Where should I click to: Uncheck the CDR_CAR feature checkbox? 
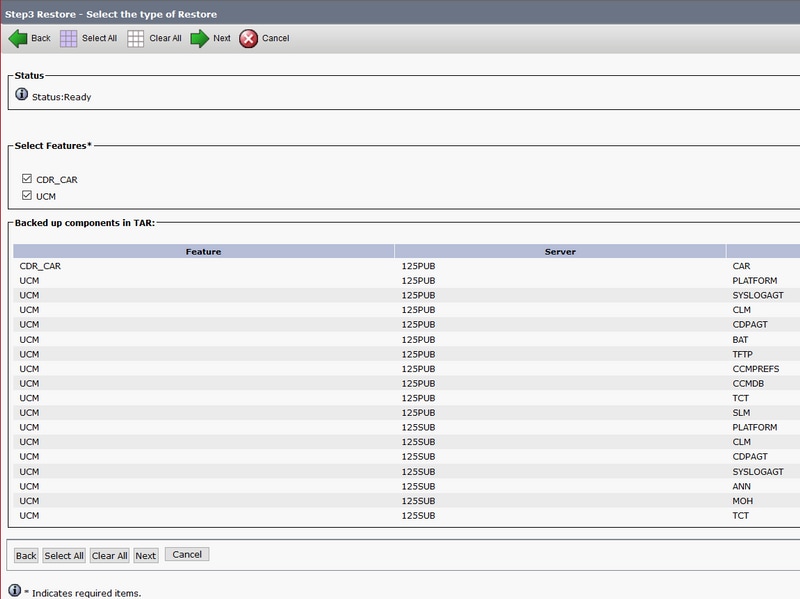[27, 179]
